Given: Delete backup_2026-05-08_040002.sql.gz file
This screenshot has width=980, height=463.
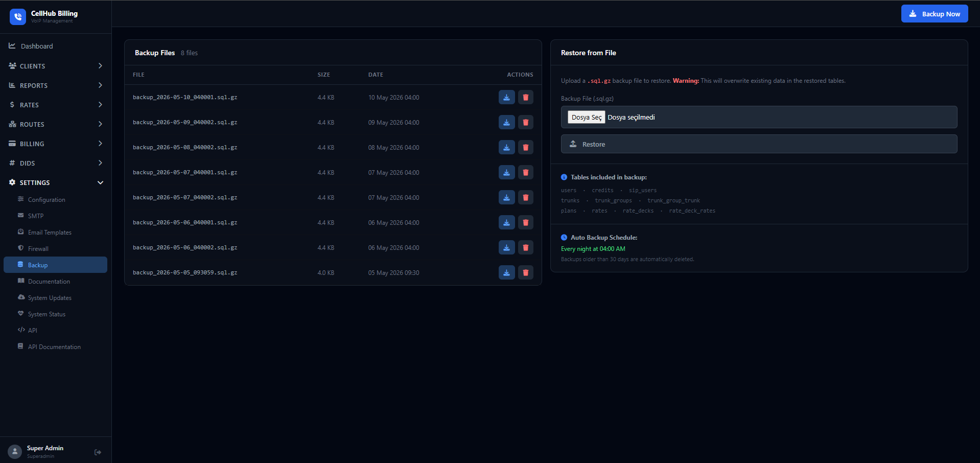Looking at the screenshot, I should 525,147.
